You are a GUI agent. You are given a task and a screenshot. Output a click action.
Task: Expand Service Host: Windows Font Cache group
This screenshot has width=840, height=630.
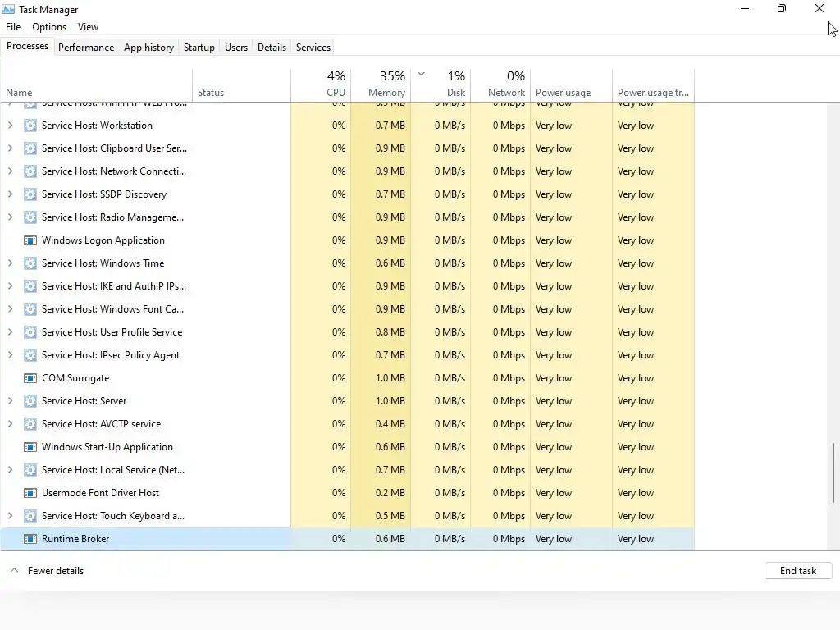10,309
